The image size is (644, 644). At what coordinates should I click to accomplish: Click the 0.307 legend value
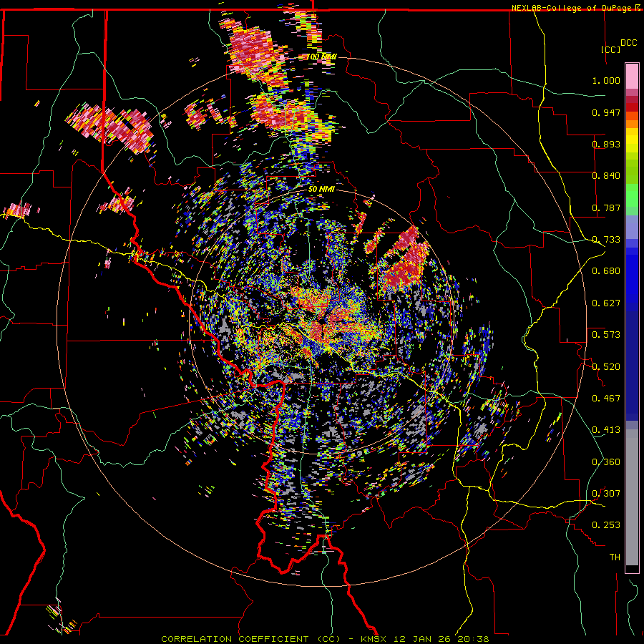[606, 493]
